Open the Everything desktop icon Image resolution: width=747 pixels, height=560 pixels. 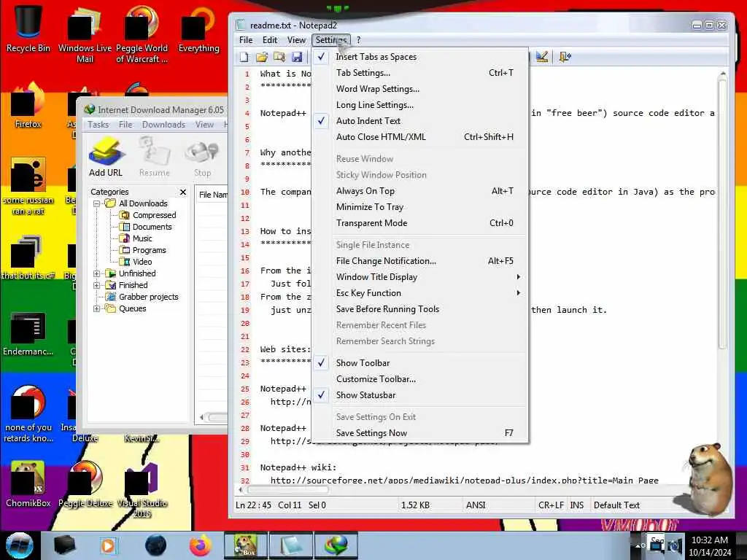click(198, 29)
